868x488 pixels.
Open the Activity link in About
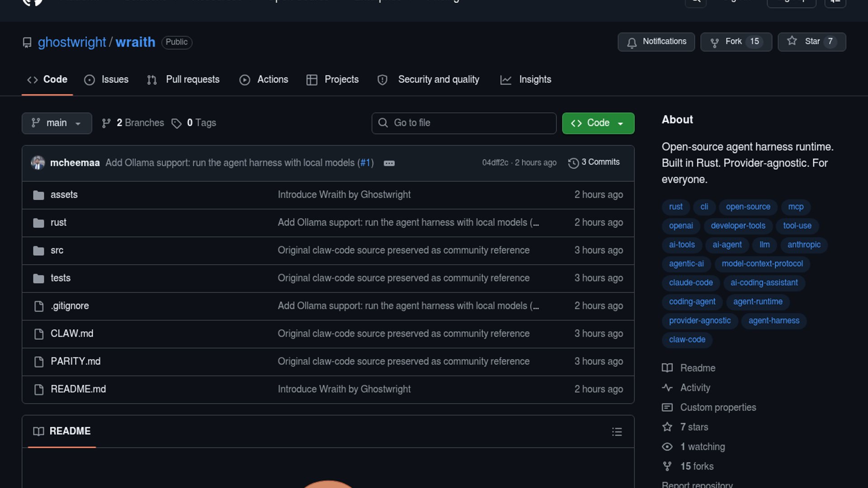[695, 388]
